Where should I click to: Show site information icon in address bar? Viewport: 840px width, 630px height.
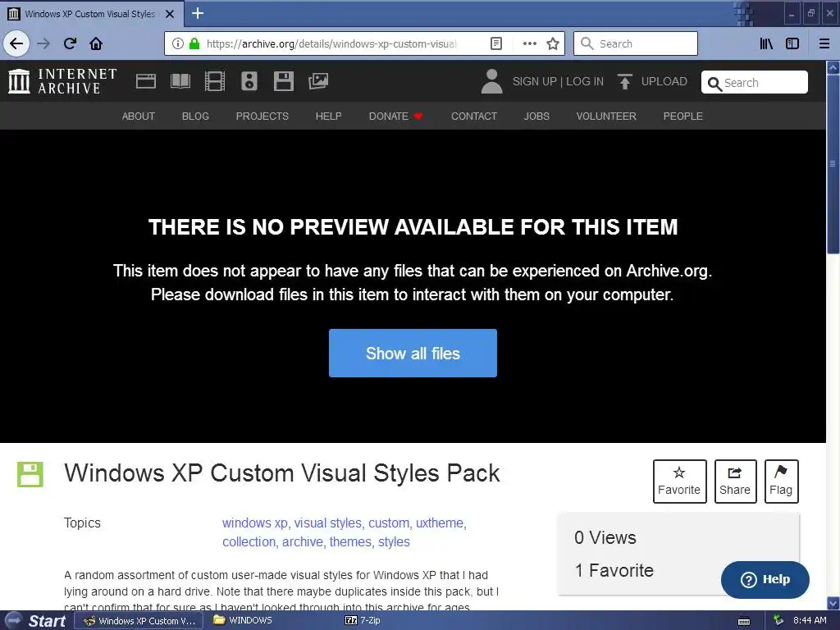178,43
